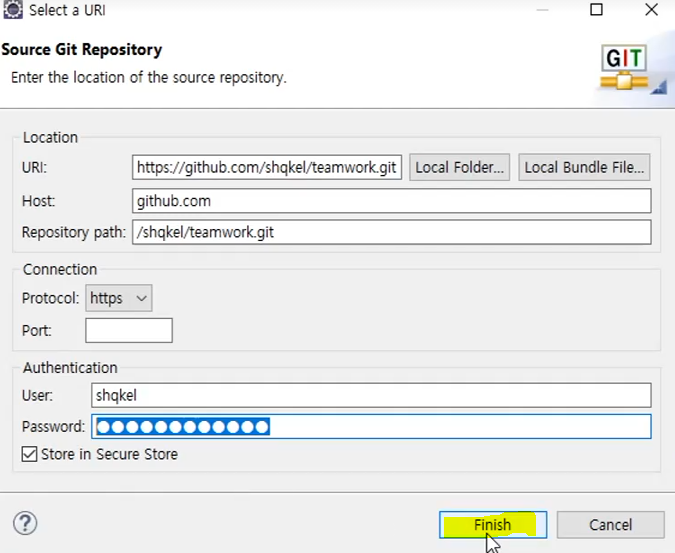Focus the URI input field
The image size is (675, 553).
click(267, 167)
